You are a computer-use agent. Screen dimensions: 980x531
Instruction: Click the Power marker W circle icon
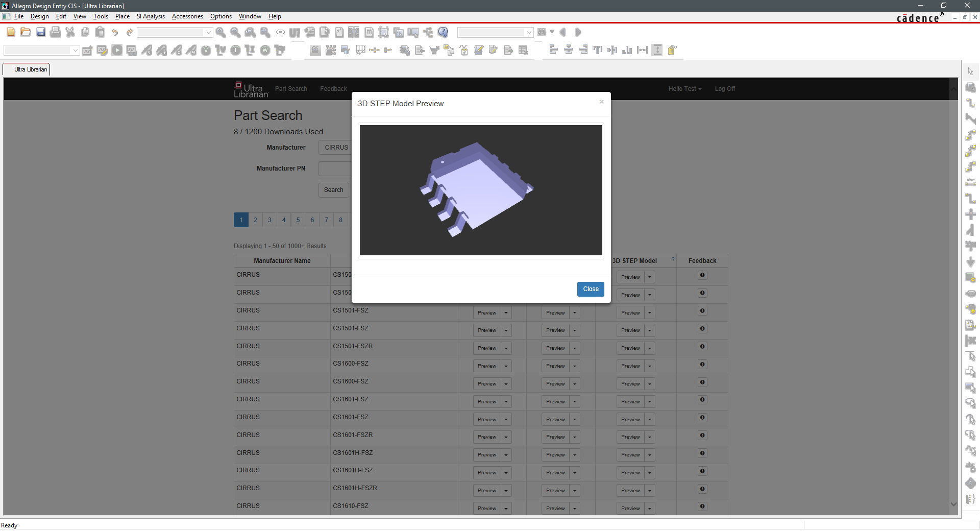265,50
